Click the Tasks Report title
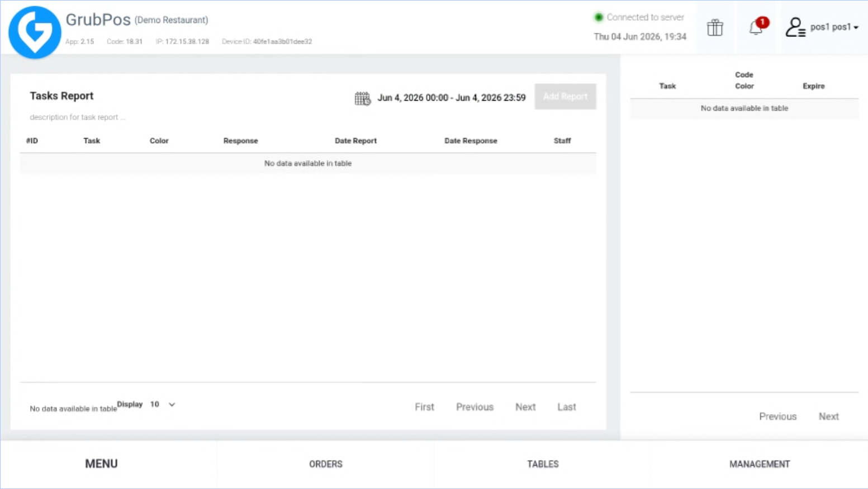 pyautogui.click(x=61, y=96)
